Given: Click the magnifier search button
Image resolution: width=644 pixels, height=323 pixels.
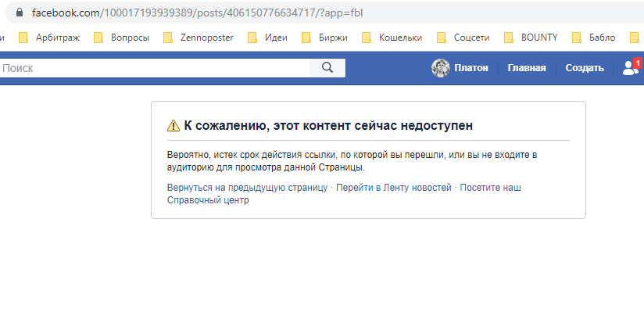Looking at the screenshot, I should (327, 68).
